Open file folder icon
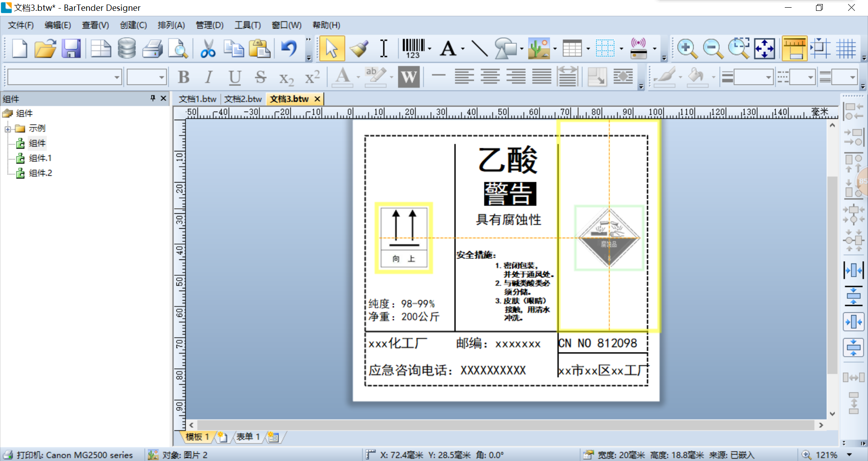 [45, 48]
